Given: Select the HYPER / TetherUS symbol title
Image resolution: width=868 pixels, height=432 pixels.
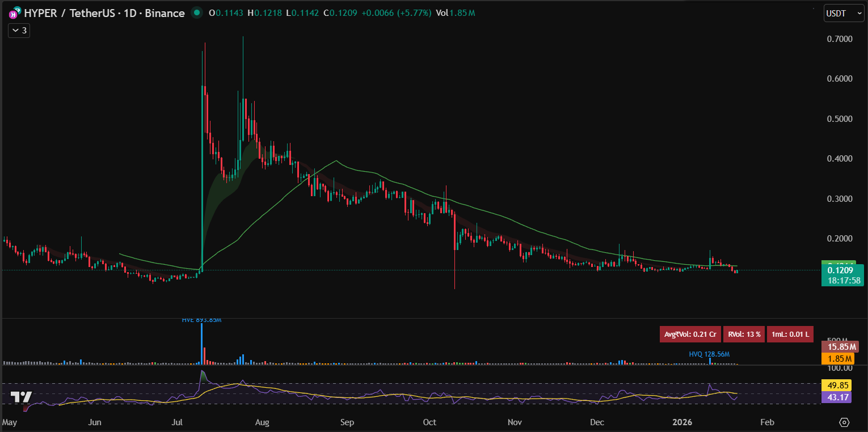Looking at the screenshot, I should coord(71,12).
